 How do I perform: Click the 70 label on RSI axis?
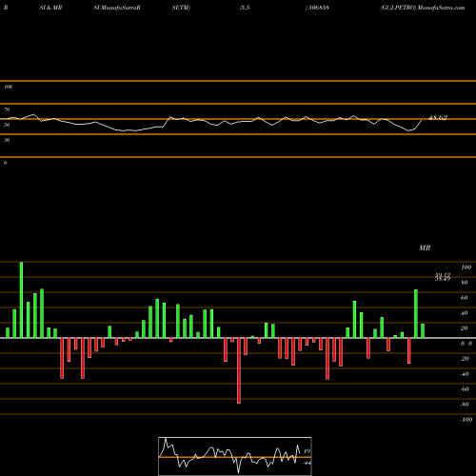7,109
